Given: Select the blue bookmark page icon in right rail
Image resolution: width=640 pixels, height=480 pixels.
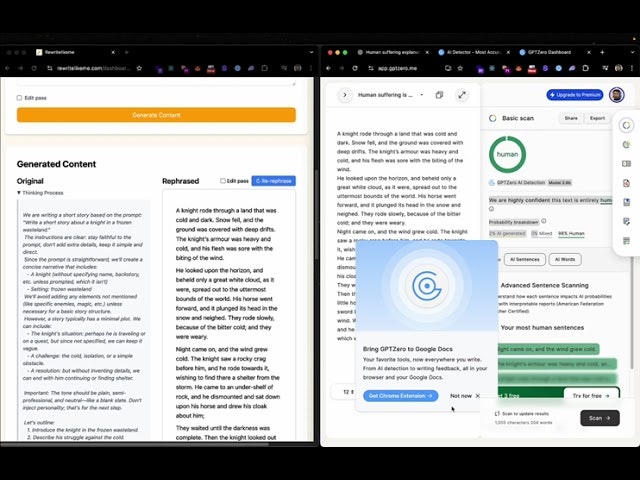Looking at the screenshot, I should click(x=626, y=202).
